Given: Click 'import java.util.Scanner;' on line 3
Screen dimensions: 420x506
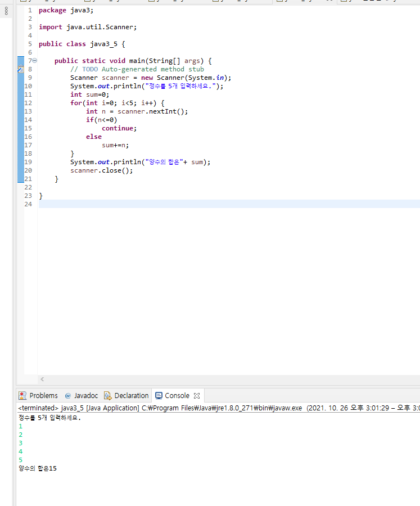Looking at the screenshot, I should (x=88, y=27).
